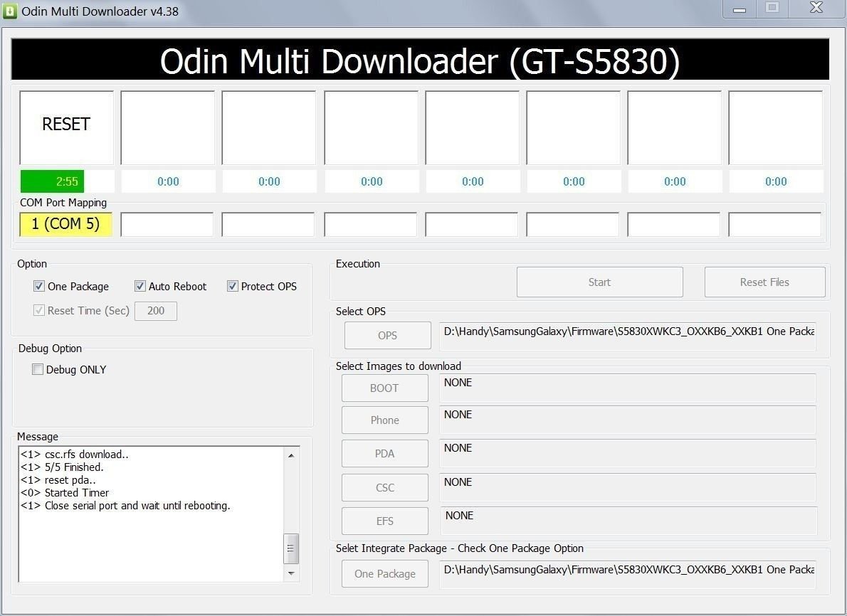Image resolution: width=847 pixels, height=616 pixels.
Task: Click the EFS path field showing NONE
Action: (628, 521)
